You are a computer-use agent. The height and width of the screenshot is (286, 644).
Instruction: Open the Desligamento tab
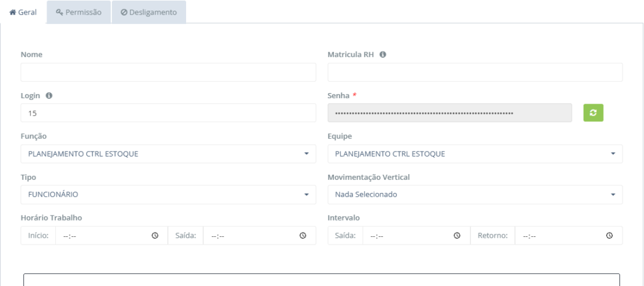pos(148,12)
